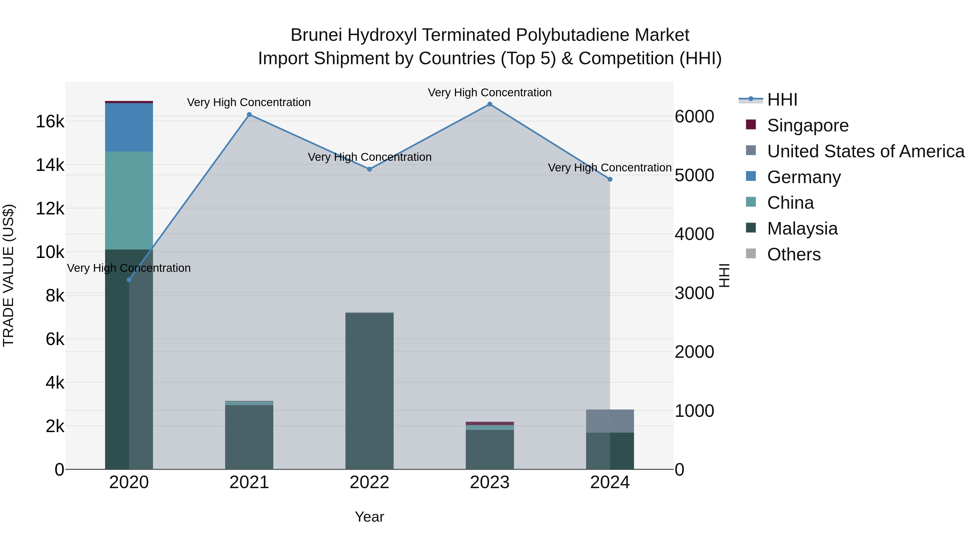980x551 pixels.
Task: Click the Others gray legend swatch
Action: pos(751,254)
